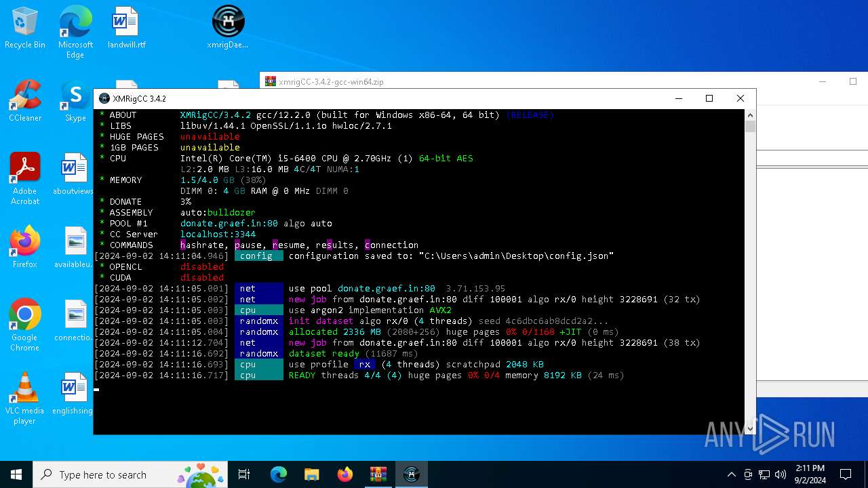Minimize the WinRAR archive window behind
Screen dimensions: 868x488
823,81
